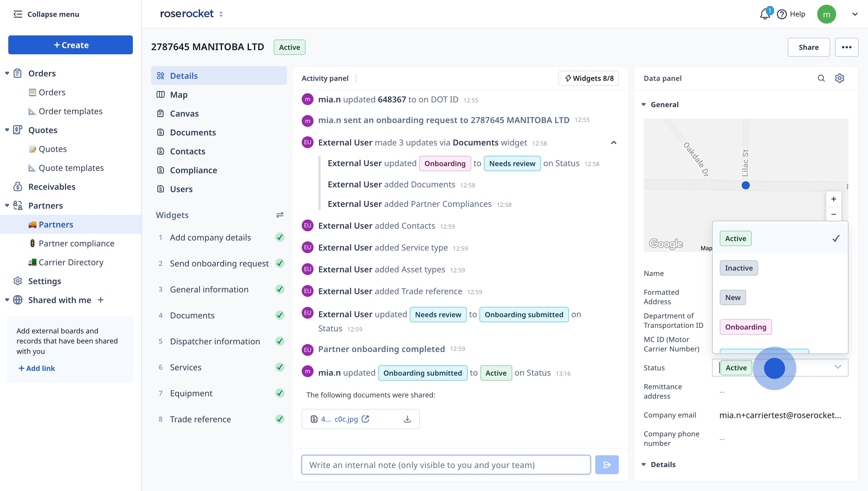Viewport: 868px width, 491px height.
Task: Toggle Send onboarding request checkmark
Action: pyautogui.click(x=280, y=263)
